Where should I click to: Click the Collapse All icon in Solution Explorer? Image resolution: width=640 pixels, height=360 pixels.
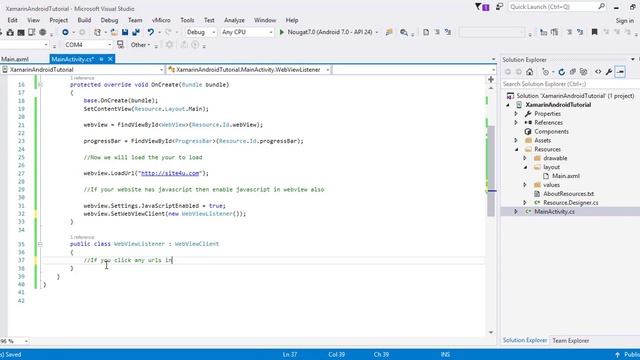click(x=573, y=72)
